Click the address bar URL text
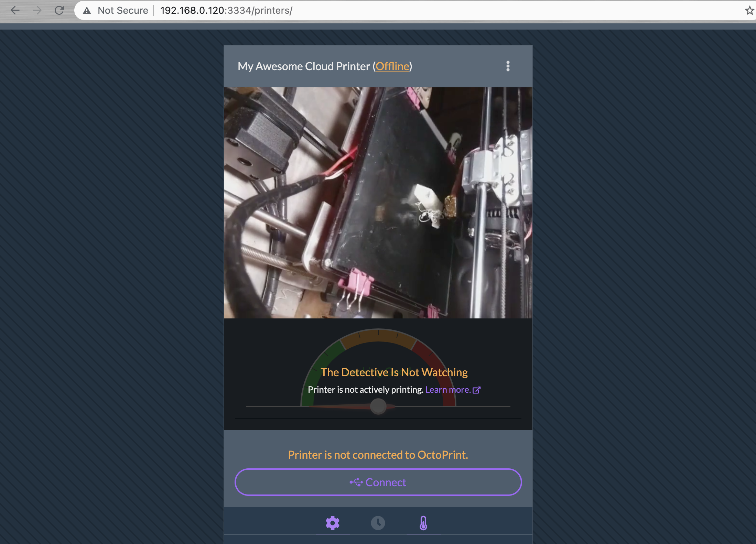The height and width of the screenshot is (544, 756). [226, 10]
